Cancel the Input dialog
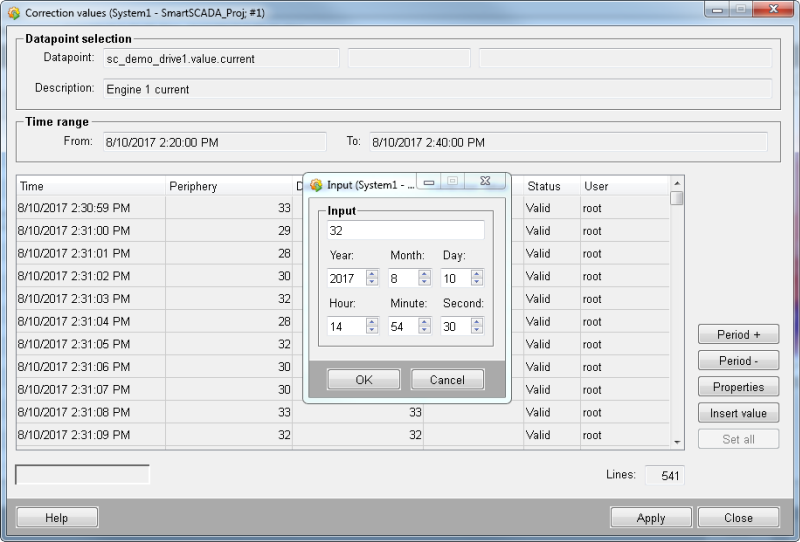 (x=447, y=380)
